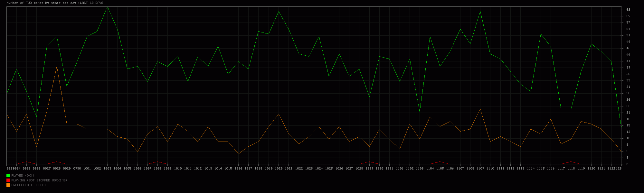Select the 'CANCELLED (FORCED)' legend label
644x193 pixels.
pos(29,185)
